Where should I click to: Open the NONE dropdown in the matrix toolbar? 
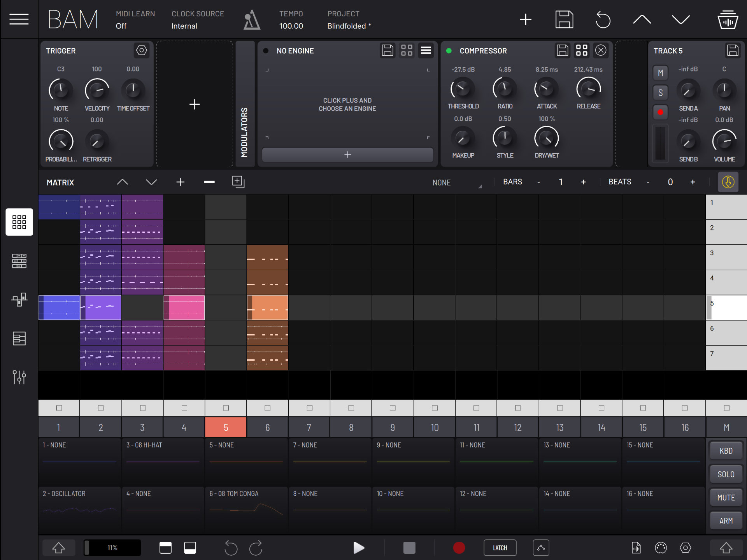tap(455, 182)
